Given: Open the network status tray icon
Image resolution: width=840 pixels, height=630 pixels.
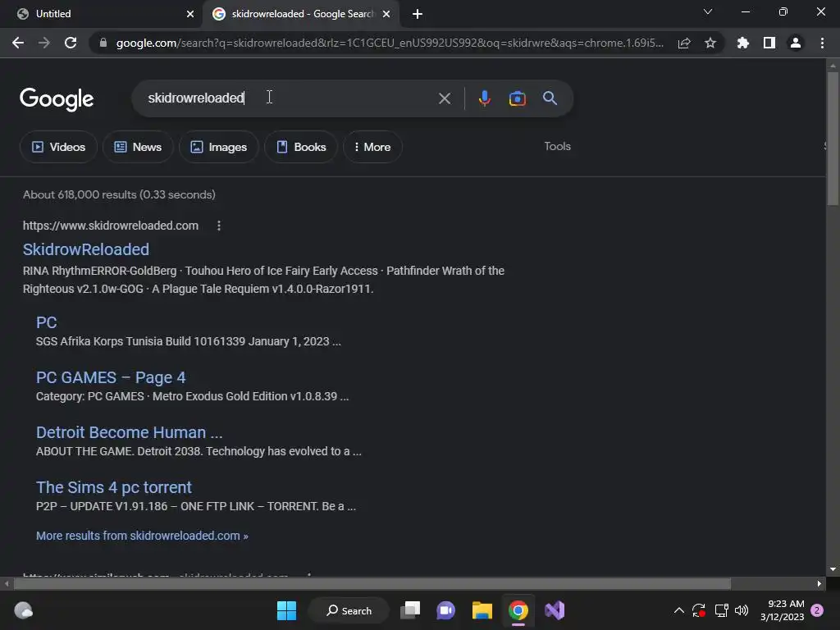Looking at the screenshot, I should tap(721, 610).
